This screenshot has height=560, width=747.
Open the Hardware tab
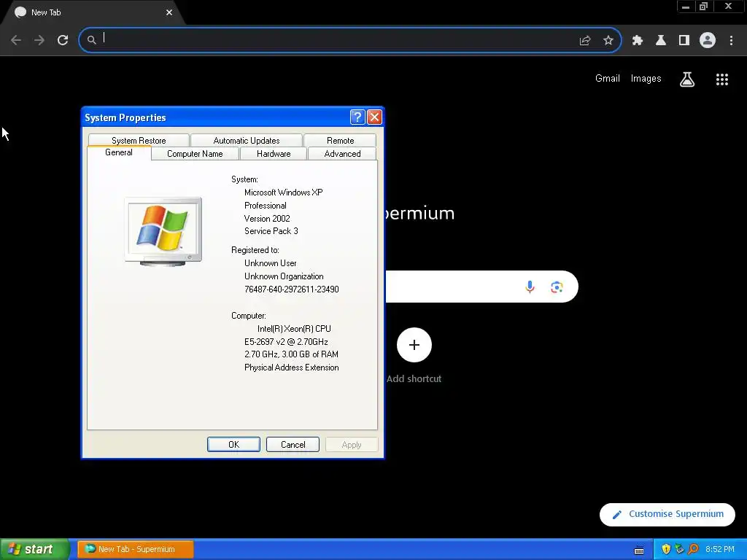[x=274, y=154]
